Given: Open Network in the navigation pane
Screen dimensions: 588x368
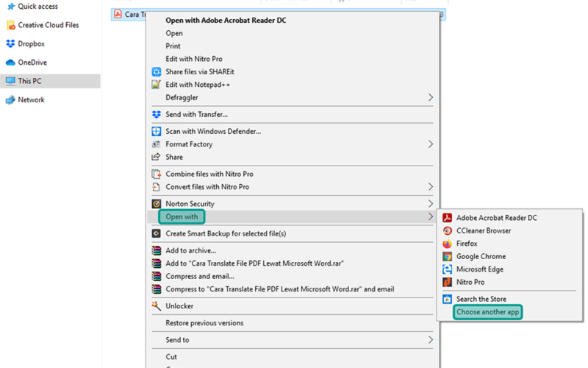Looking at the screenshot, I should pos(31,100).
